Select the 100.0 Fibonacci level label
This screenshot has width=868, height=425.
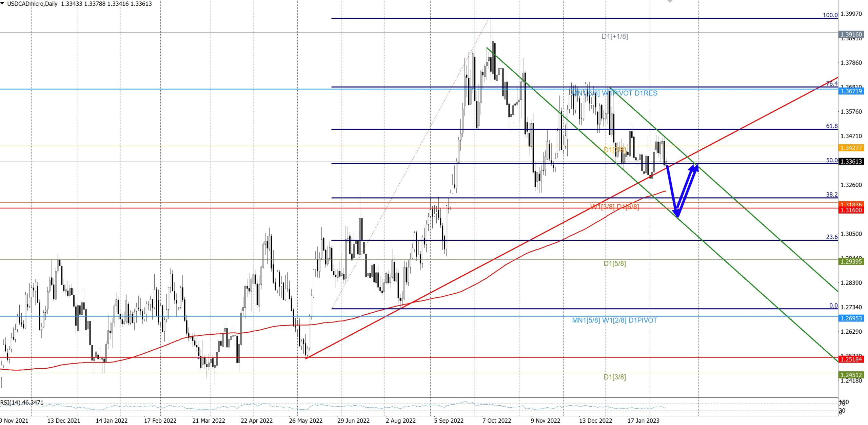pos(830,15)
